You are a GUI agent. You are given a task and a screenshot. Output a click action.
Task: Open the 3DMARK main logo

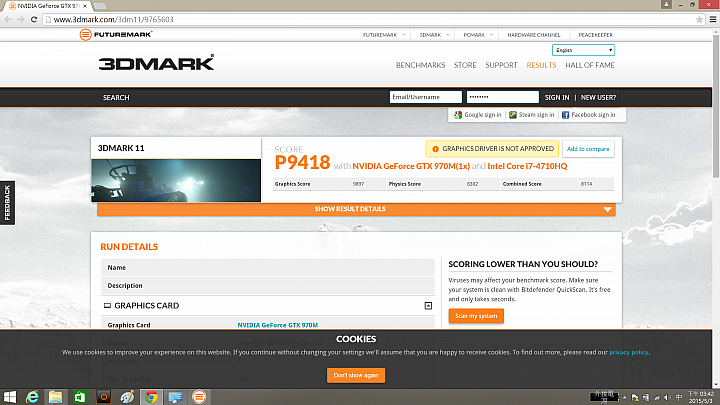pos(156,63)
